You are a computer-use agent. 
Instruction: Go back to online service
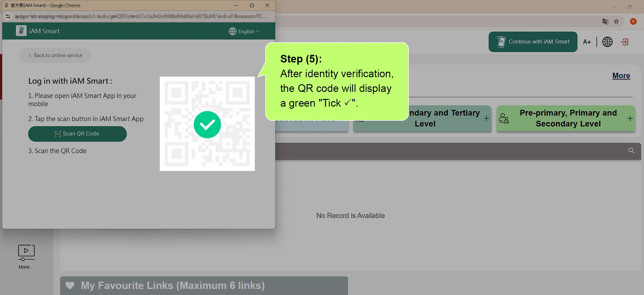[55, 55]
